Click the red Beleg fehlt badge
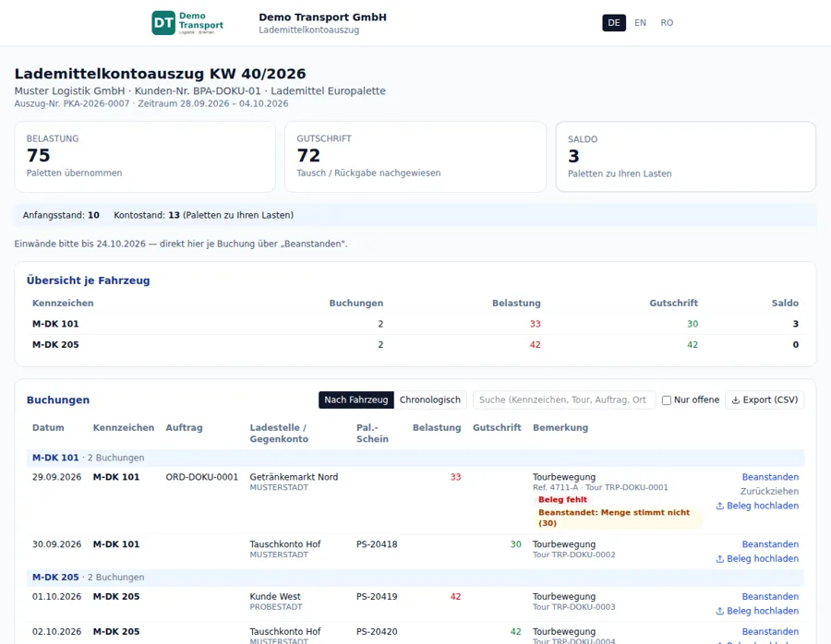This screenshot has height=644, width=831. (562, 499)
